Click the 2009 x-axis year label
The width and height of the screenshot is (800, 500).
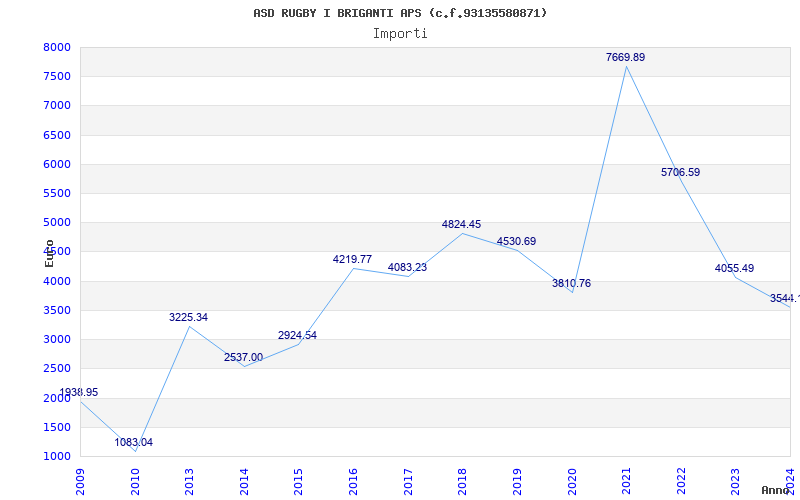(81, 481)
